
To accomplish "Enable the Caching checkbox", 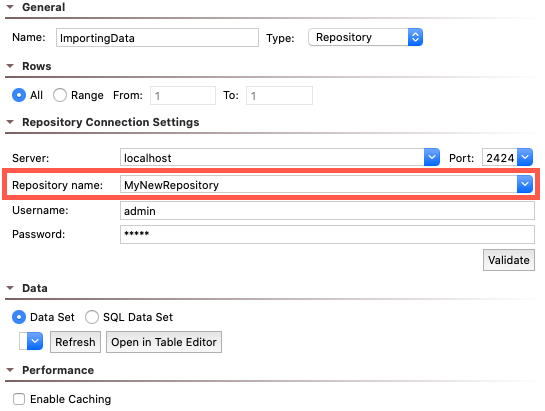I will tap(19, 399).
